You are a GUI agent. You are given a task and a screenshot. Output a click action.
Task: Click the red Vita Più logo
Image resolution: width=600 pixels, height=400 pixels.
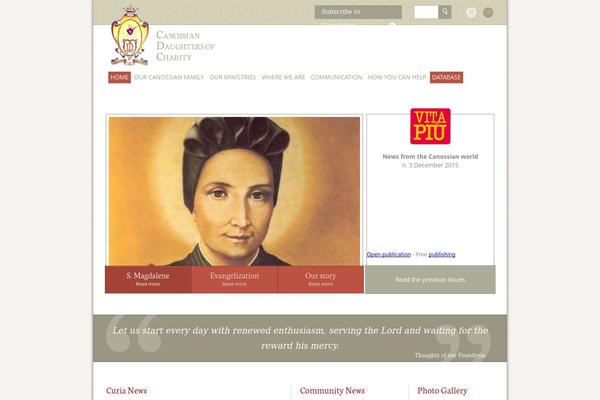(x=430, y=126)
